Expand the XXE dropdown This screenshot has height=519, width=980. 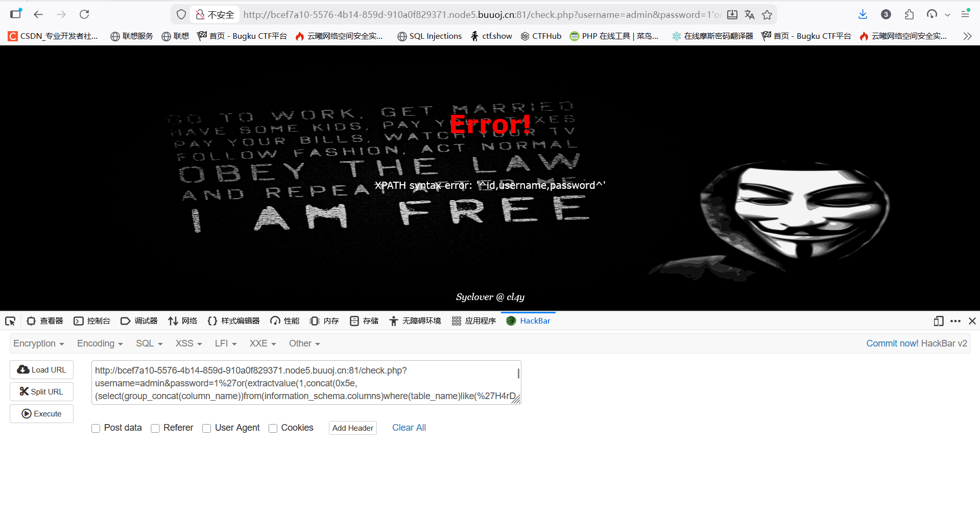[262, 343]
